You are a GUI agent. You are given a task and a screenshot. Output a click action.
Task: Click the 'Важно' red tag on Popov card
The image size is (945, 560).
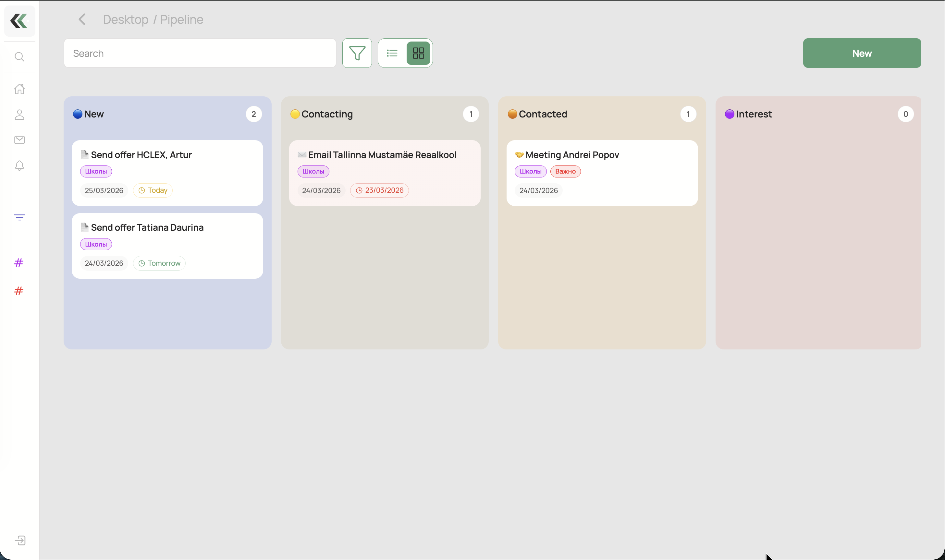click(565, 171)
